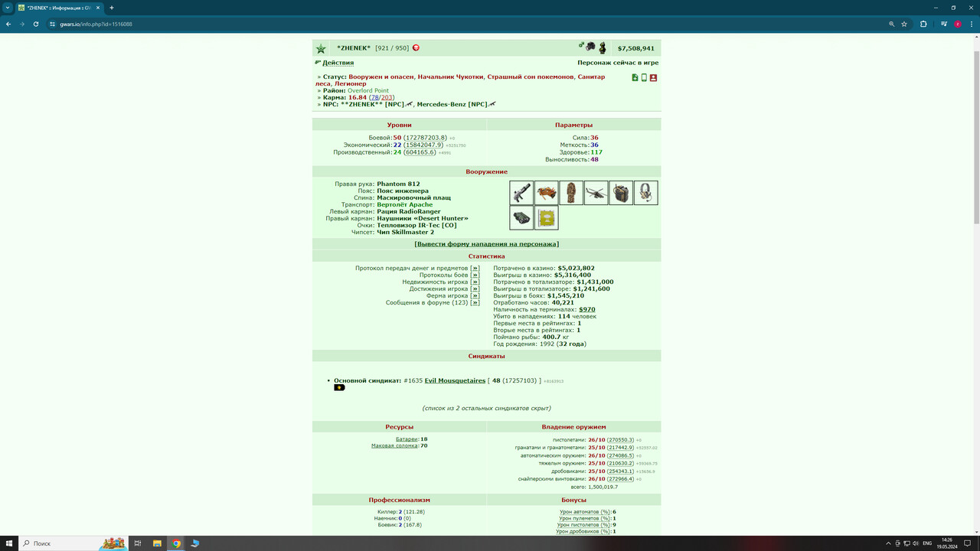
Task: Click the $970 terminal cash link
Action: coord(586,310)
